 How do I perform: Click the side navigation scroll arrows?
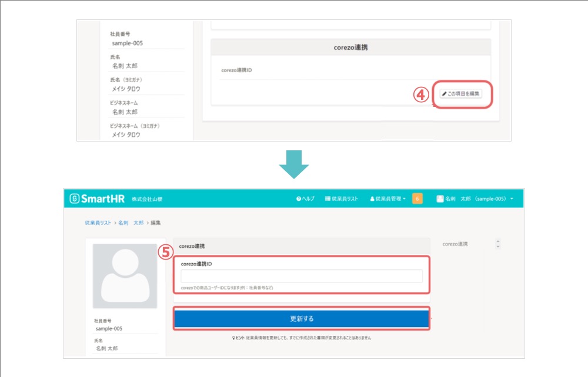[498, 244]
